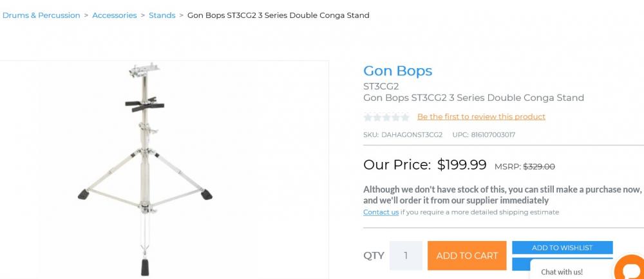Open the 'Chat with us!' popup
The image size is (644, 279).
(x=562, y=271)
